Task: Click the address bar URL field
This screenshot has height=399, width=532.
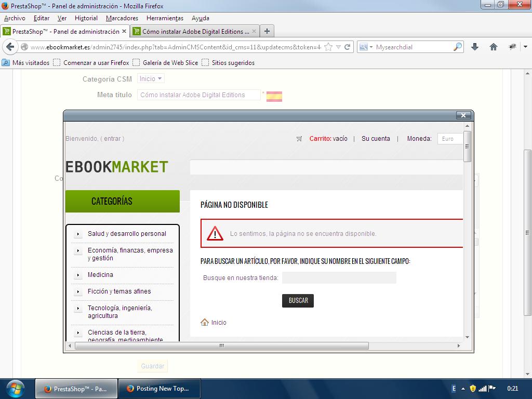Action: pyautogui.click(x=175, y=47)
